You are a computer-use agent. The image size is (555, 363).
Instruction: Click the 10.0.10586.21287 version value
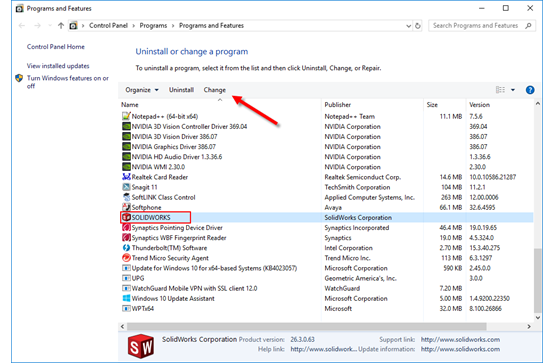492,177
